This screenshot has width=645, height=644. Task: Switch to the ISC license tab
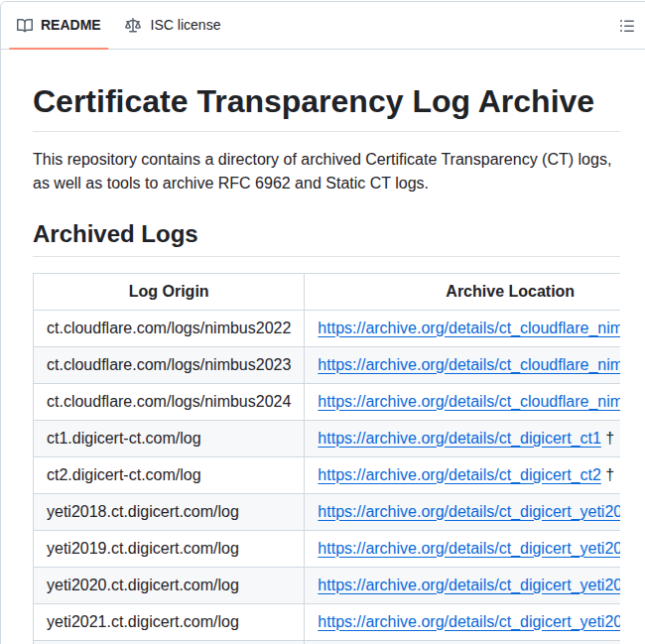click(173, 25)
